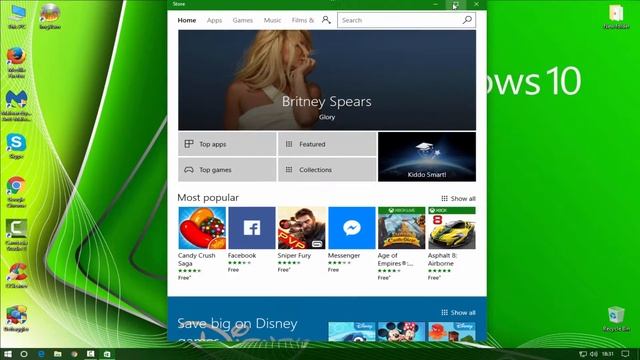Select the New folder desktop icon
This screenshot has width=640, height=360.
coord(616,17)
